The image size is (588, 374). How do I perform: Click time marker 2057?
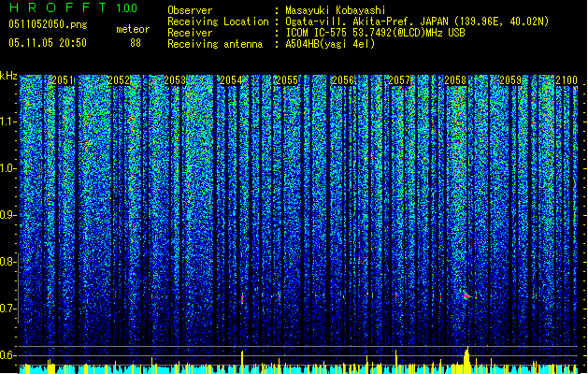(x=399, y=80)
